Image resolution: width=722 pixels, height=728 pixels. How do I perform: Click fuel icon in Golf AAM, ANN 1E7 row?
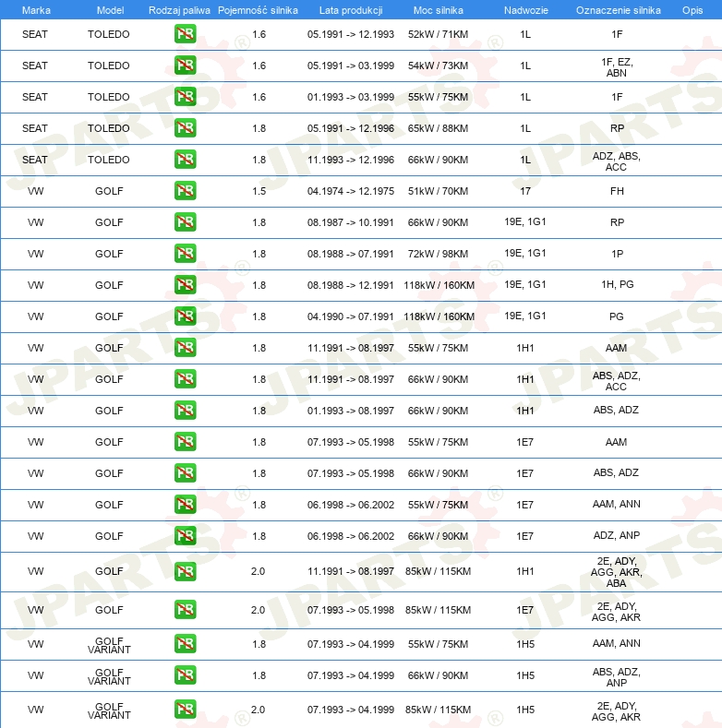185,504
